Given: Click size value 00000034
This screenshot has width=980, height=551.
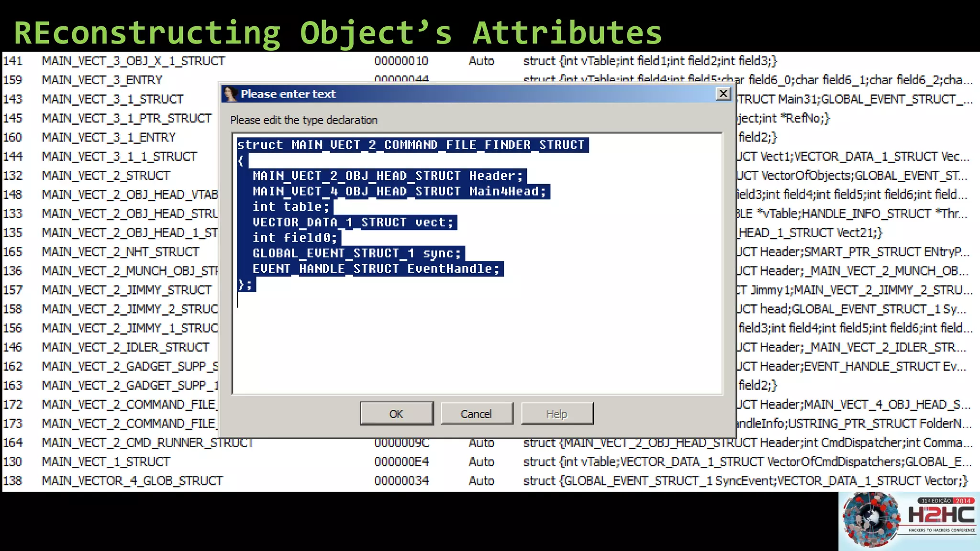Looking at the screenshot, I should point(401,481).
